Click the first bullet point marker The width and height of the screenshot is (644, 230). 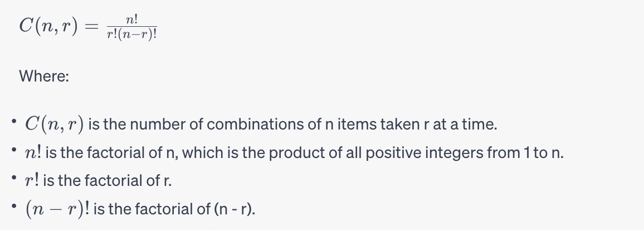click(14, 121)
